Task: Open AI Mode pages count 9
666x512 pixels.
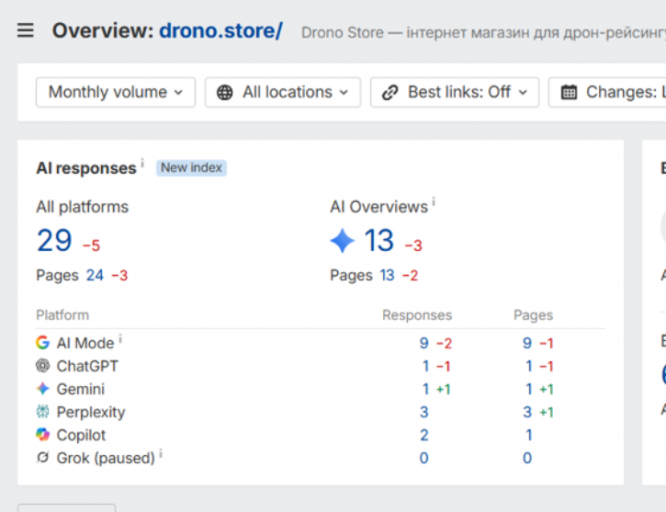Action: tap(527, 343)
